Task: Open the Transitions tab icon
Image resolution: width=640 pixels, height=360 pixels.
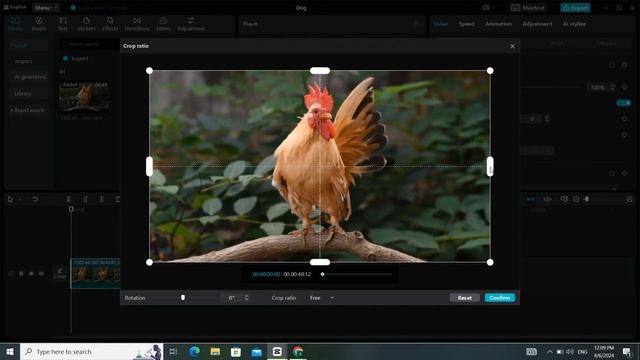Action: 137,24
